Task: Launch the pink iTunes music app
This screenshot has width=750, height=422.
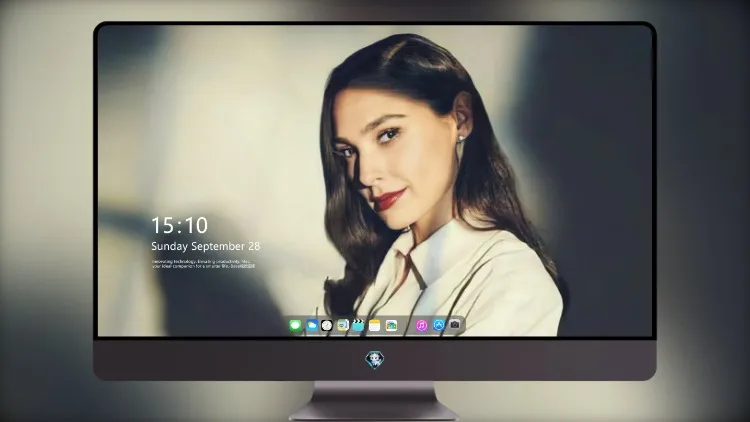Action: (x=421, y=325)
